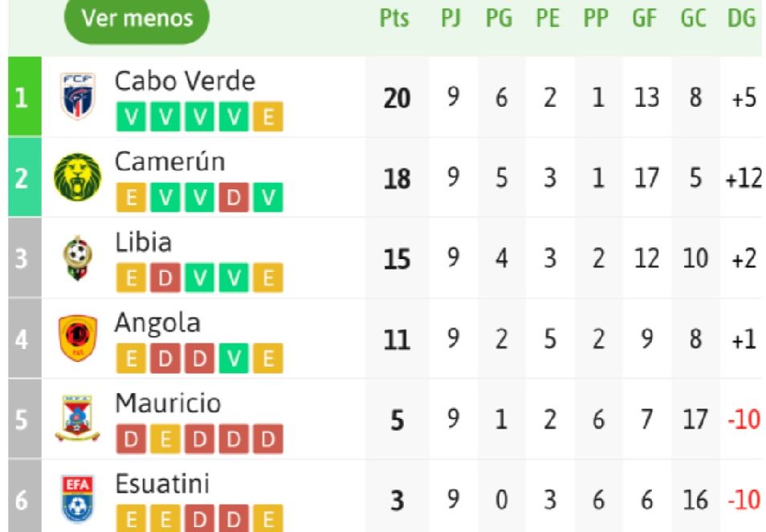This screenshot has height=532, width=766.
Task: Click the Angola team crest
Action: [77, 338]
